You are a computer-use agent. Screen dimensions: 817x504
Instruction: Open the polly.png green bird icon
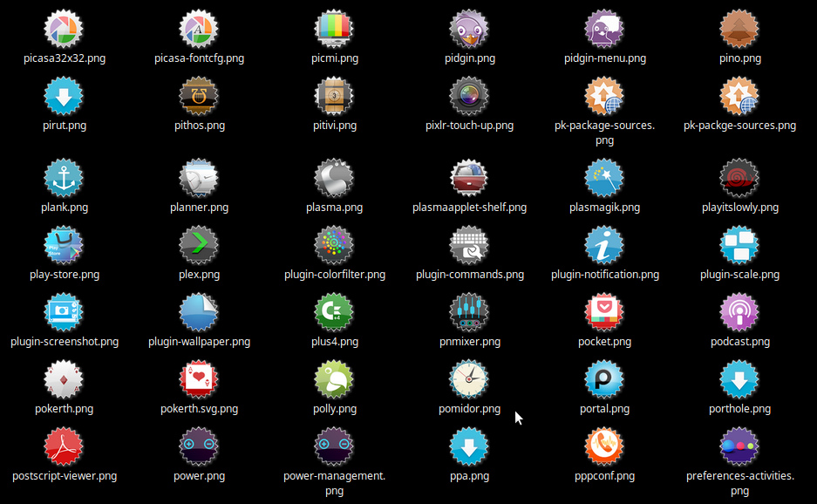[334, 379]
